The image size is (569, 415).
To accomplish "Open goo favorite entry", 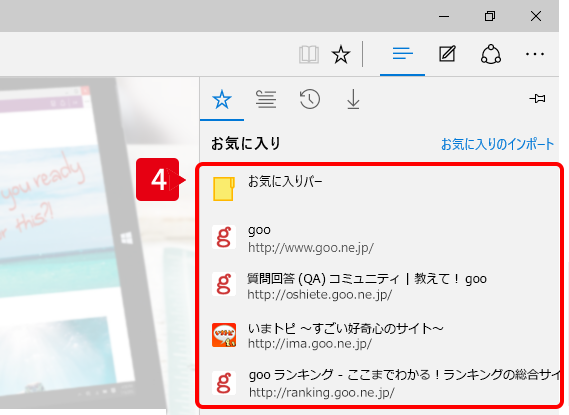I will [379, 238].
